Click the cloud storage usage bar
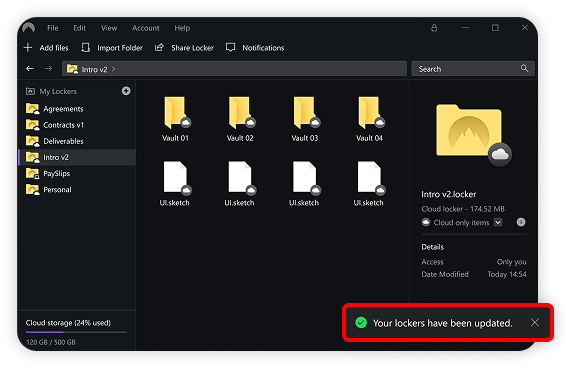The image size is (571, 368). coord(76,332)
